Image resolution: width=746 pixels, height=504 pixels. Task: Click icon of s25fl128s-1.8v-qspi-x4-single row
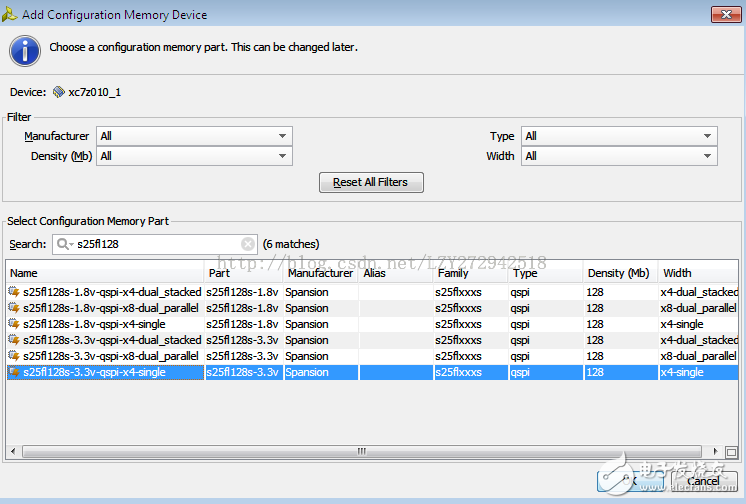(14, 324)
